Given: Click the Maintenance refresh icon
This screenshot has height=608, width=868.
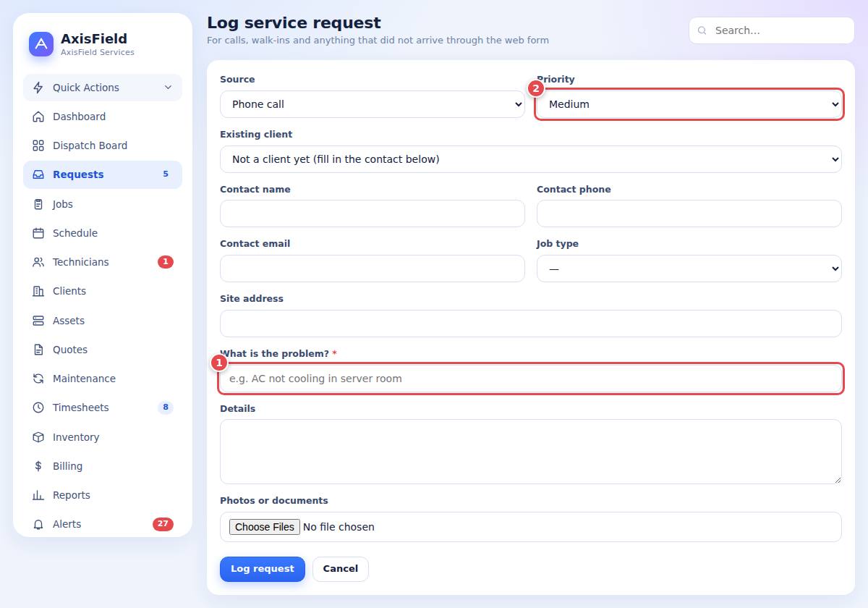Looking at the screenshot, I should [38, 379].
